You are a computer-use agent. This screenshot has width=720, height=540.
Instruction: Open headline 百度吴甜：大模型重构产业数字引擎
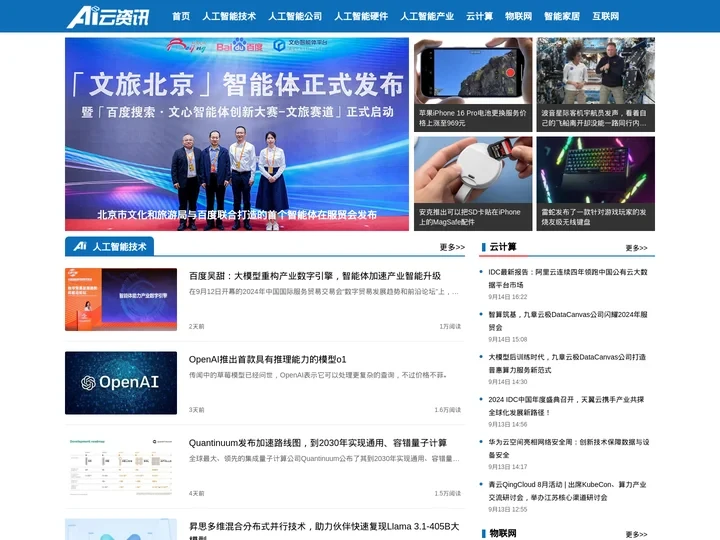click(315, 276)
